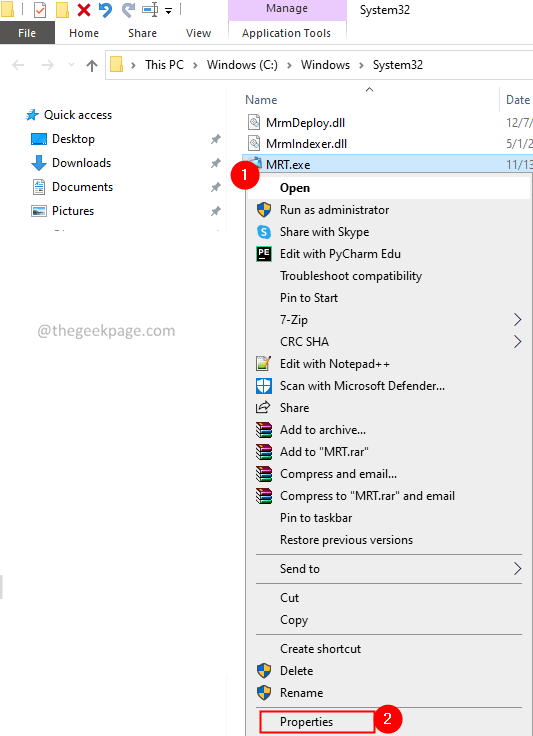Select Properties from the context menu
The image size is (533, 736).
[306, 721]
